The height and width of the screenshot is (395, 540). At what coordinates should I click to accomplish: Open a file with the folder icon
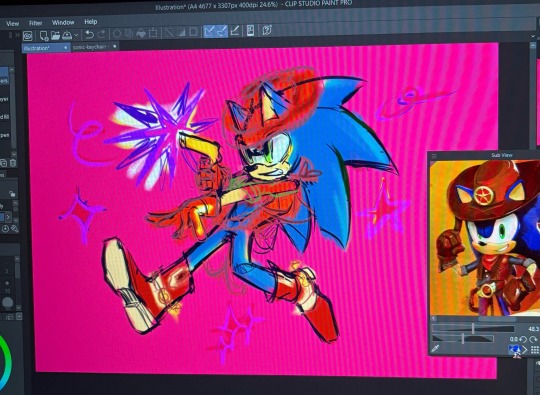(55, 35)
